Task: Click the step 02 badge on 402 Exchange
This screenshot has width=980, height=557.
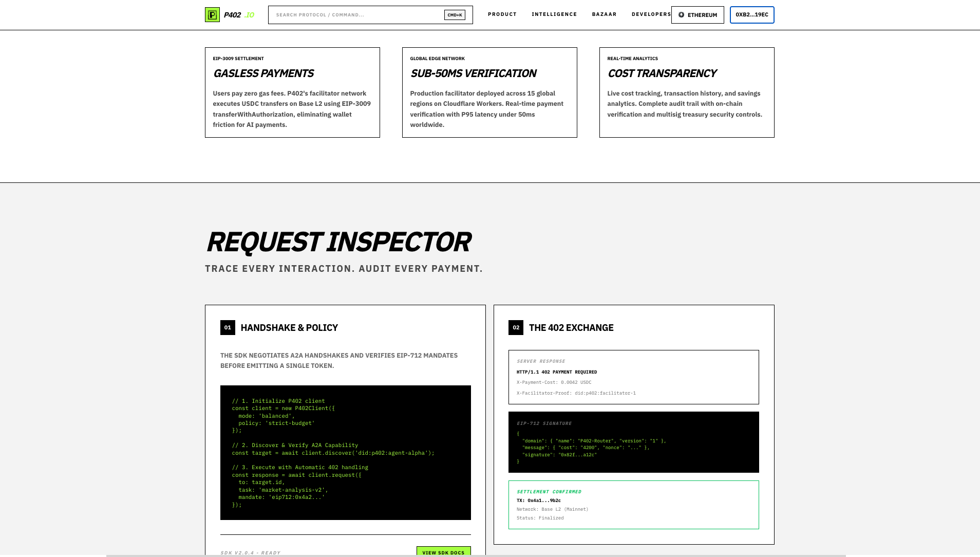Action: (x=516, y=328)
